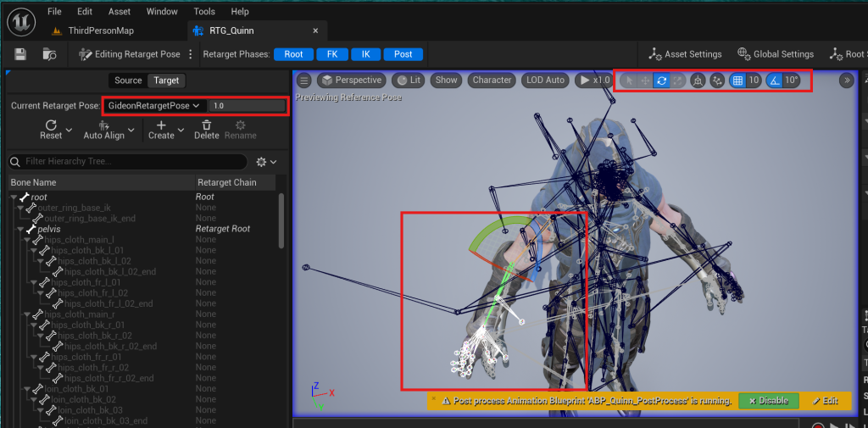868x428 pixels.
Task: Open the x1.0 playback speed dropdown
Action: pyautogui.click(x=593, y=81)
